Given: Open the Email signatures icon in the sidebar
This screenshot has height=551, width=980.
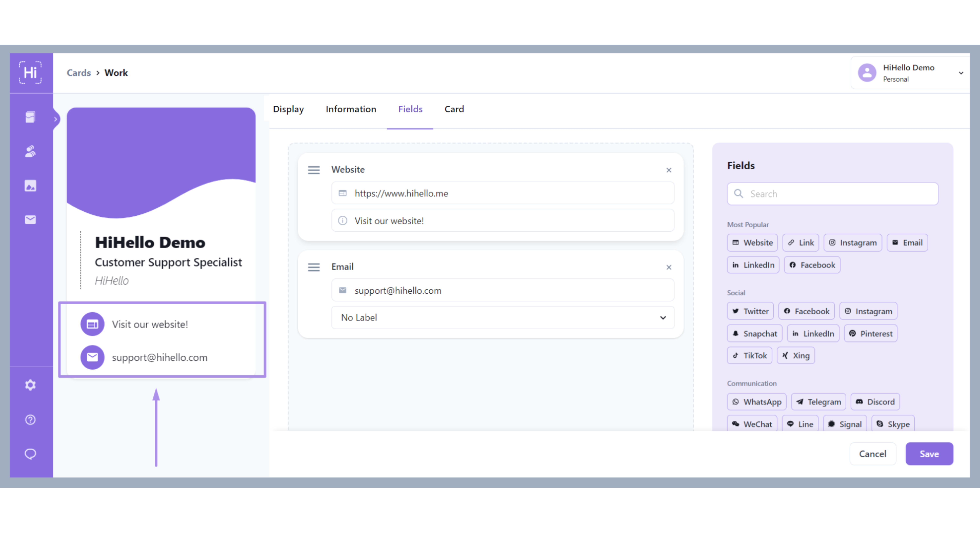Looking at the screenshot, I should click(30, 220).
